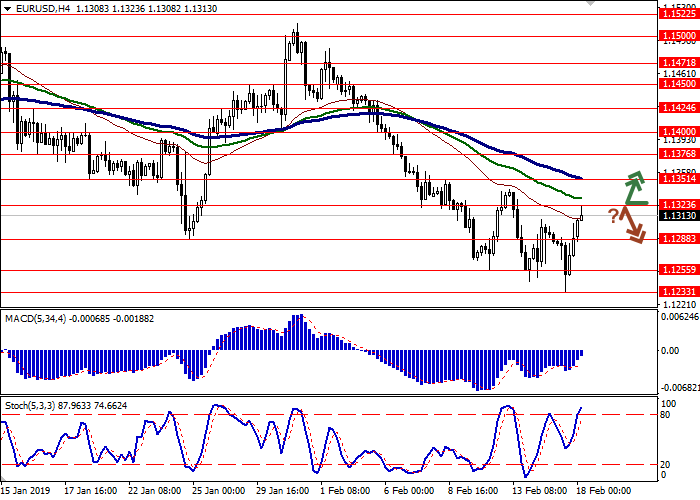Click the orange question mark symbol
The height and width of the screenshot is (500, 700).
(x=612, y=215)
